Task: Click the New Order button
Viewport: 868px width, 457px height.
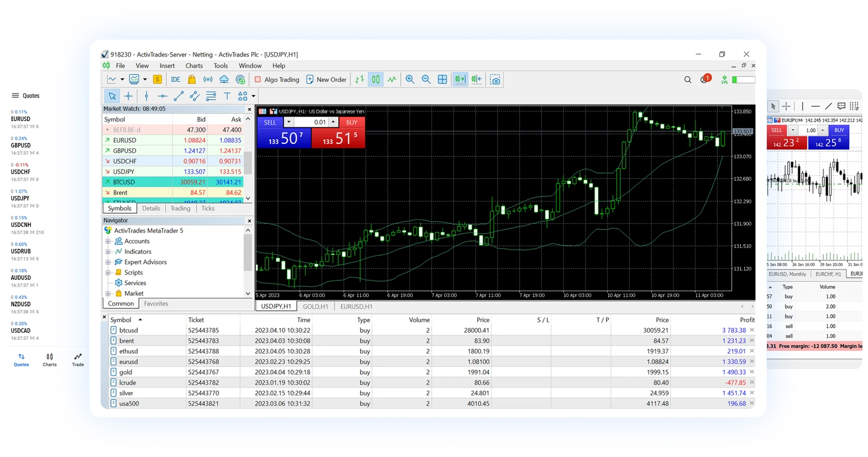Action: coord(326,79)
